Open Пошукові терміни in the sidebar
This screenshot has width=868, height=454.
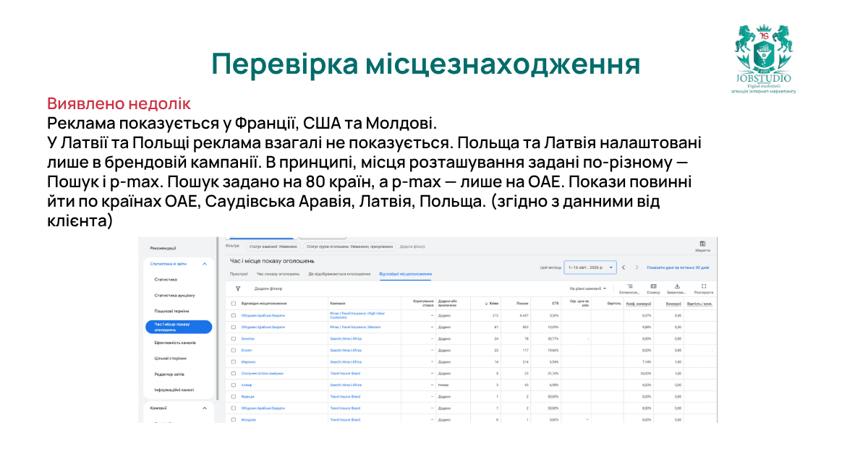click(171, 310)
